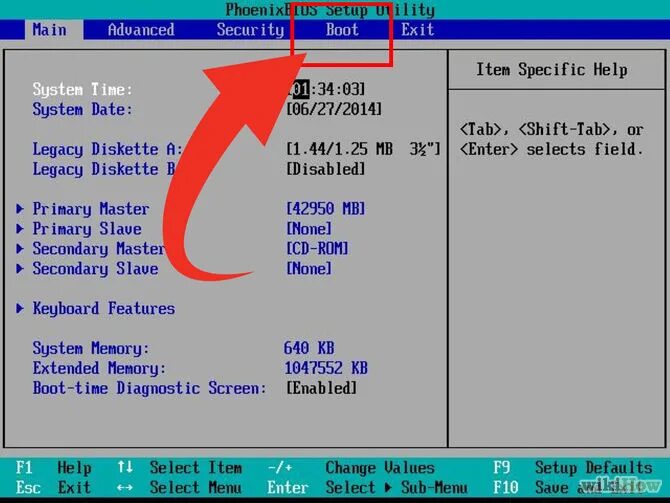Screen dimensions: 670x503
Task: Click the System Date label
Action: (83, 109)
